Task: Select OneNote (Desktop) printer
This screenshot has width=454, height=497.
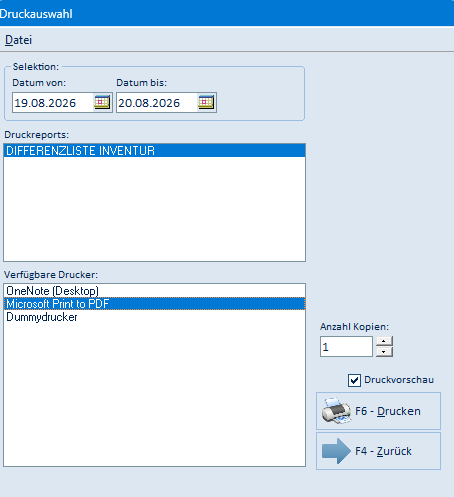Action: (154, 291)
